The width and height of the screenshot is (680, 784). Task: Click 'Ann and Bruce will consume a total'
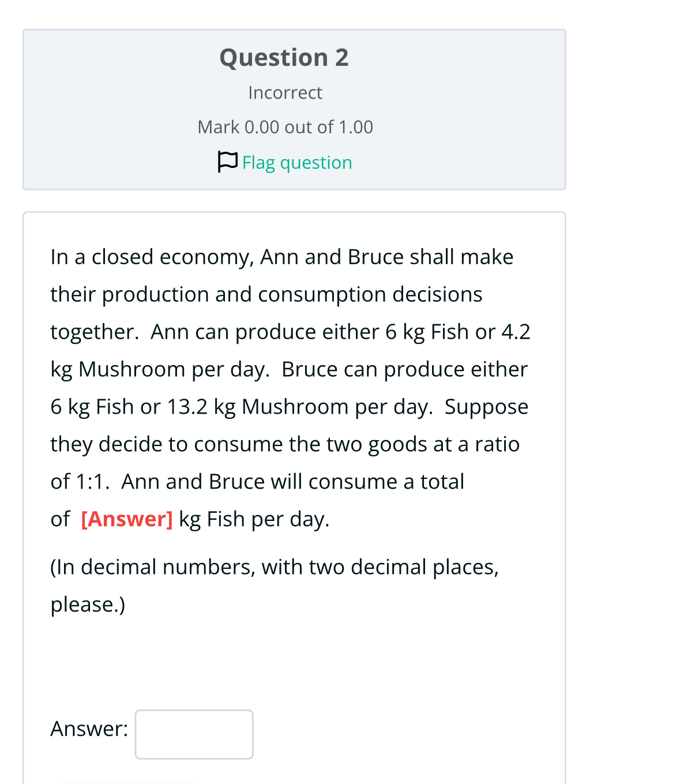[x=292, y=482]
